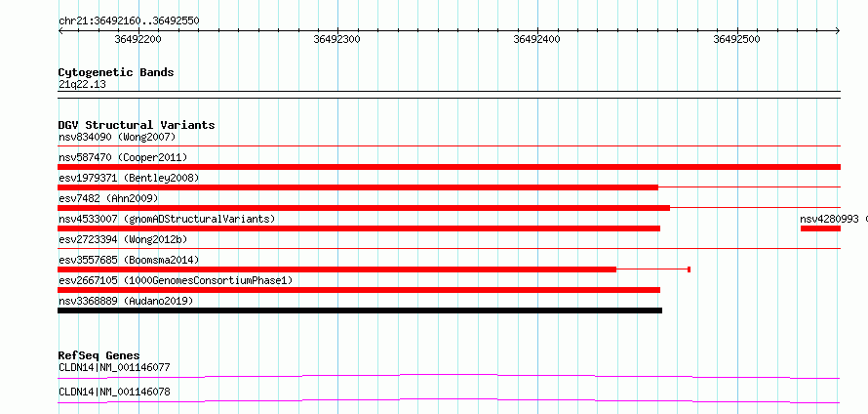Open variant esv7482 (Ahn2009) label
Image resolution: width=868 pixels, height=414 pixels.
pos(108,198)
